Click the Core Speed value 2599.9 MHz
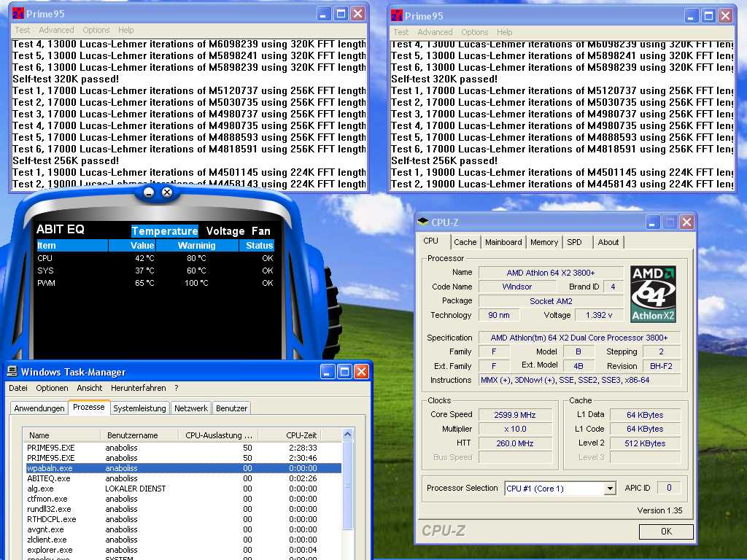The image size is (747, 560). click(x=515, y=415)
